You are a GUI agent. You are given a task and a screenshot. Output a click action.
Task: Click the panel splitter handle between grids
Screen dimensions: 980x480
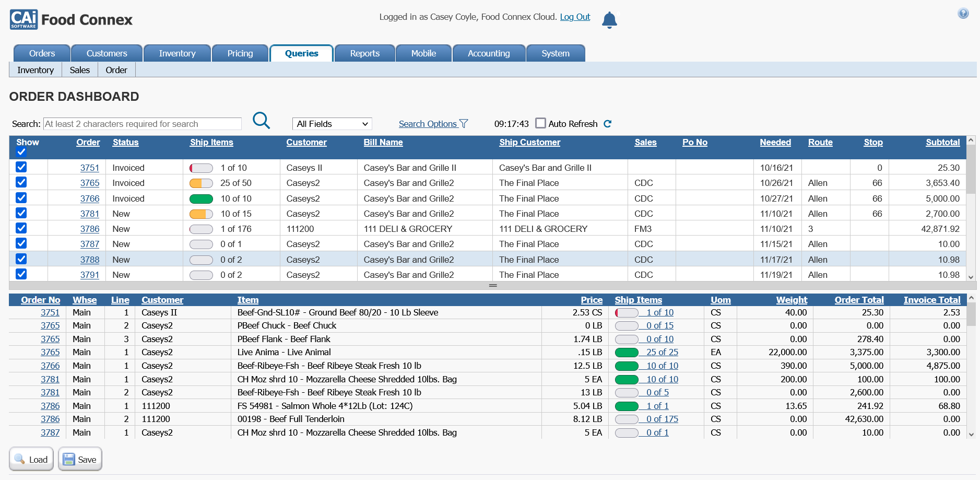tap(492, 286)
